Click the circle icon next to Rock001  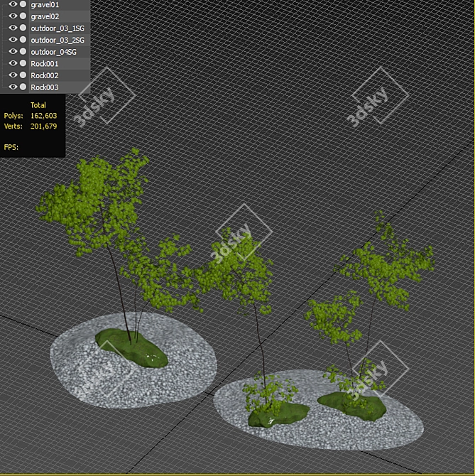pyautogui.click(x=23, y=63)
